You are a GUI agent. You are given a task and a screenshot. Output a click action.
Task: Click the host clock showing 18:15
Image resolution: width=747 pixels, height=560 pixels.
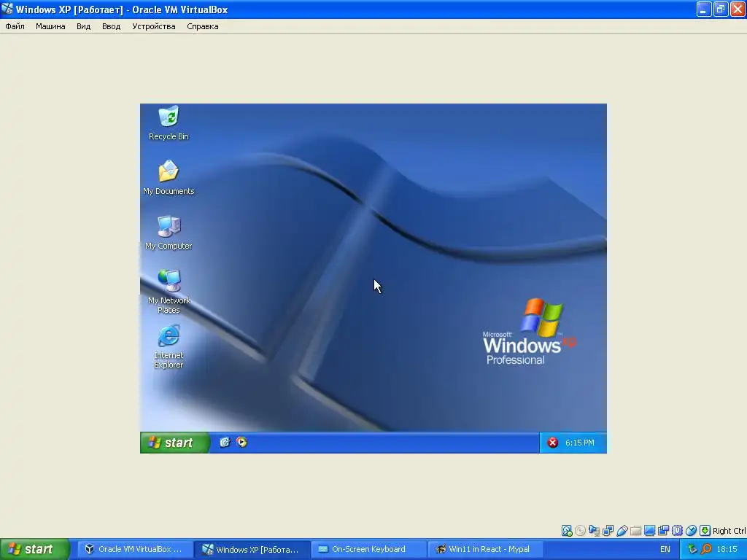click(x=727, y=549)
